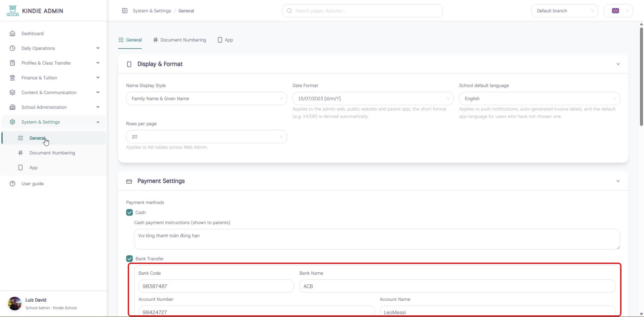Open Dashboard via its home icon

[x=12, y=34]
